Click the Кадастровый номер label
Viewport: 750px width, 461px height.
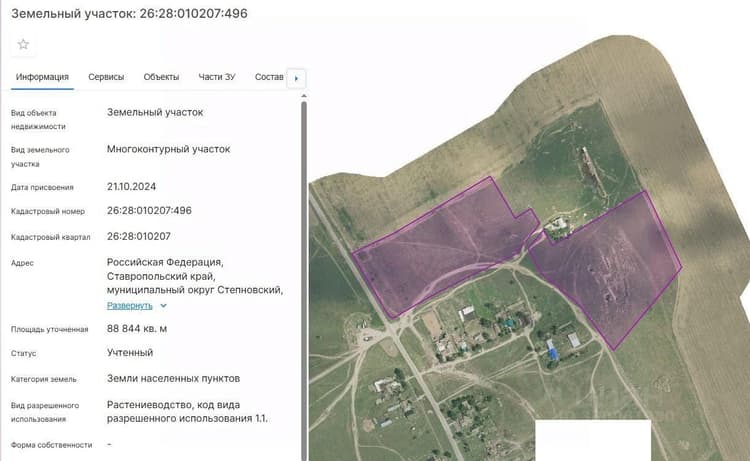tap(48, 211)
